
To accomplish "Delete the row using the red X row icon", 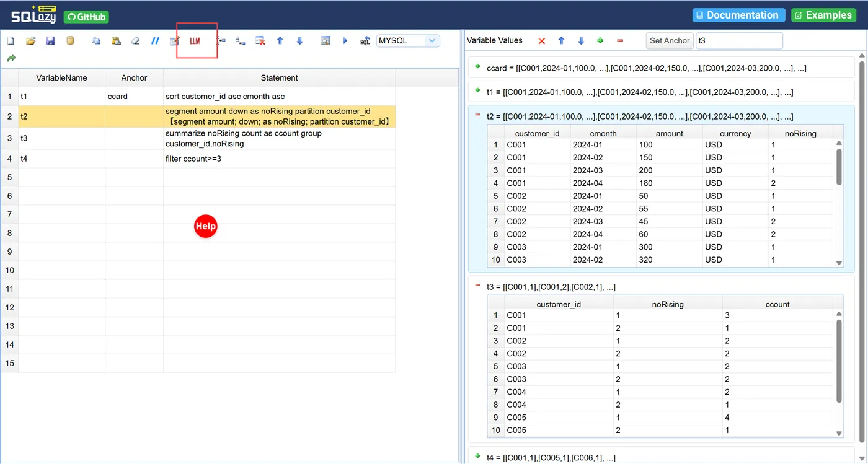I will click(261, 41).
